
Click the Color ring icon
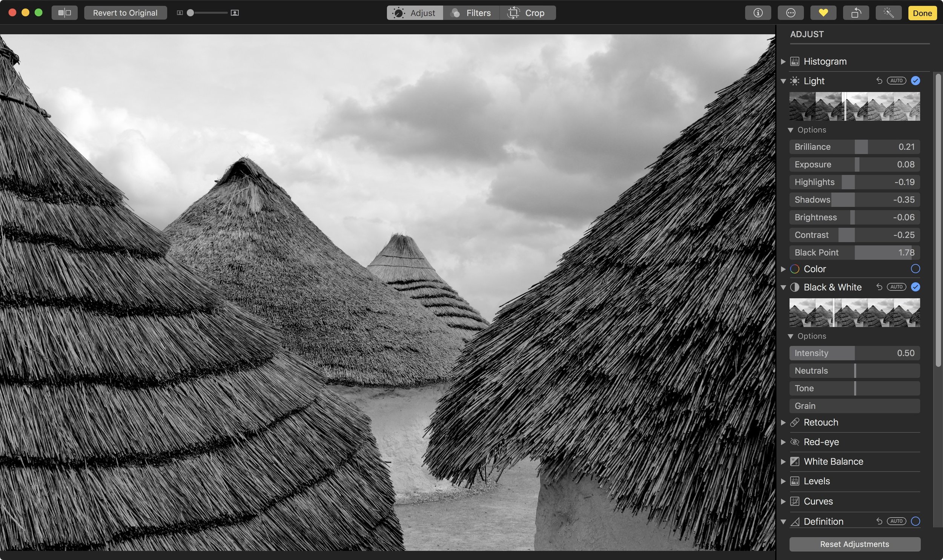[794, 268]
